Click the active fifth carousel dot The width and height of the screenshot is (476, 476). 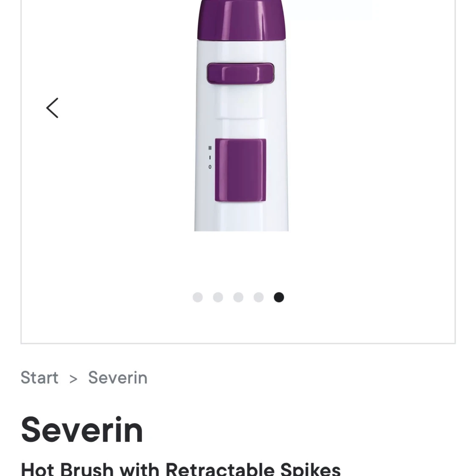[x=279, y=297]
